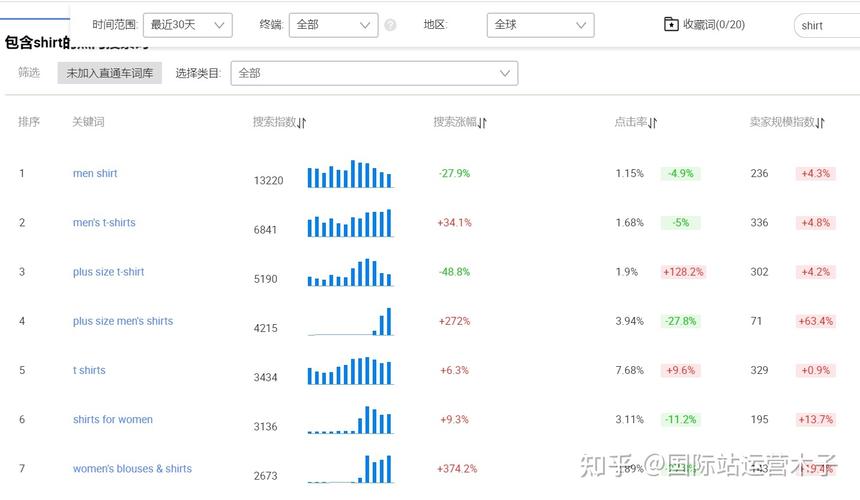Open the 终端 全部 dropdown
Image resolution: width=860 pixels, height=500 pixels.
(x=333, y=25)
